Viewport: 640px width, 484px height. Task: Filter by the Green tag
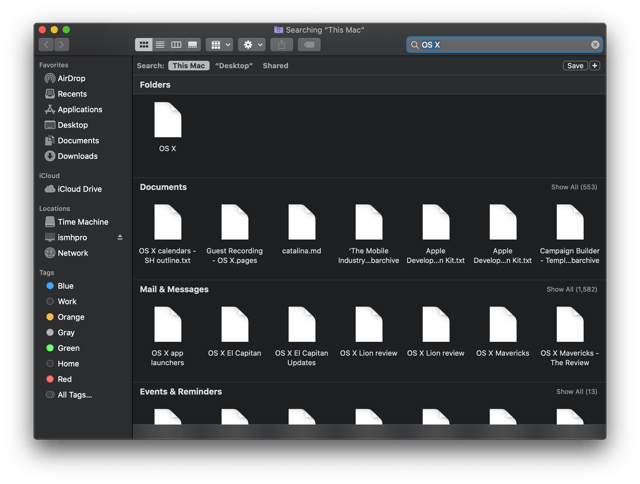click(x=63, y=348)
